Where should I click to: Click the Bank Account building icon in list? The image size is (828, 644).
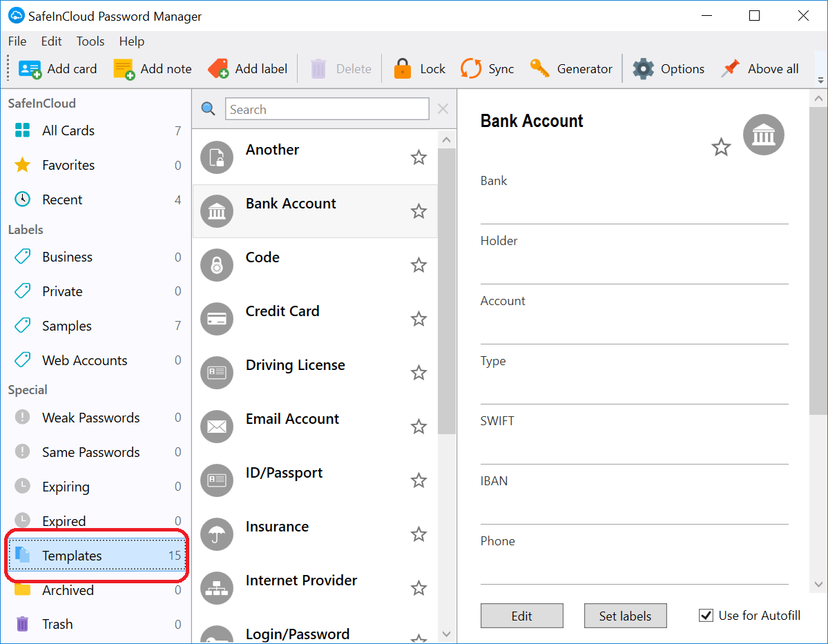tap(217, 211)
